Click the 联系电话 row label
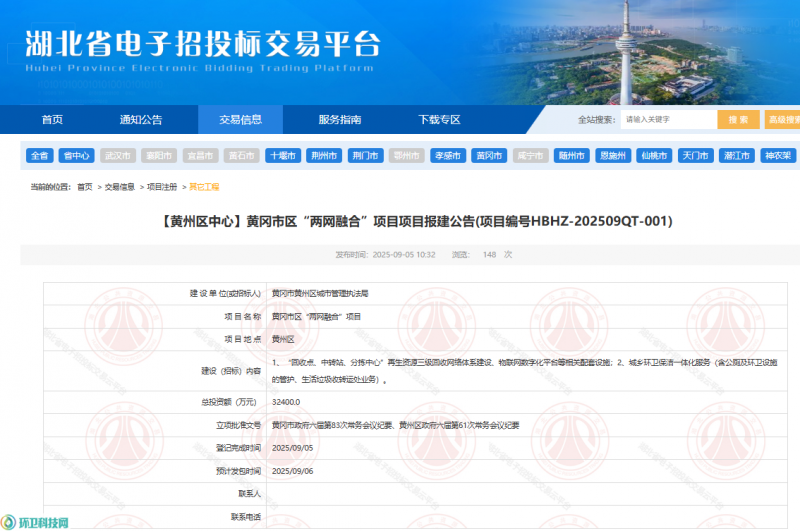Image resolution: width=800 pixels, height=531 pixels. click(246, 517)
